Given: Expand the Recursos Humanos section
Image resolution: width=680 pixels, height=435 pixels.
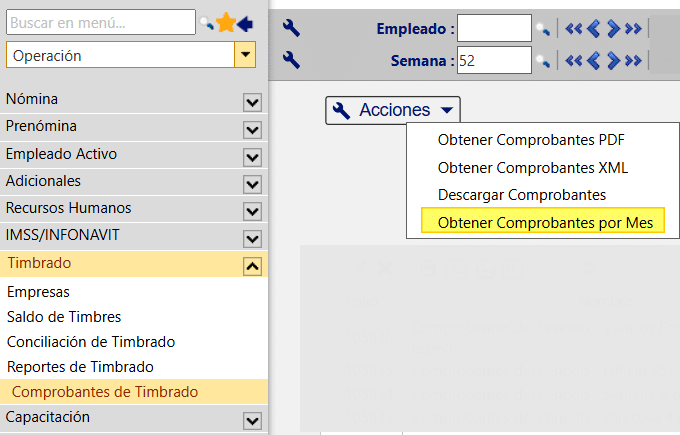Looking at the screenshot, I should [x=252, y=210].
